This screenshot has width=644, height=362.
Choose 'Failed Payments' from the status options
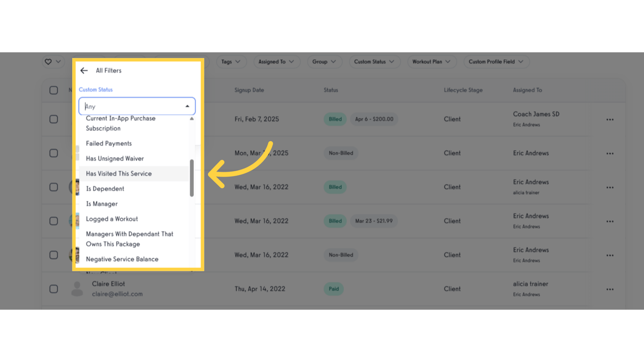pos(108,143)
